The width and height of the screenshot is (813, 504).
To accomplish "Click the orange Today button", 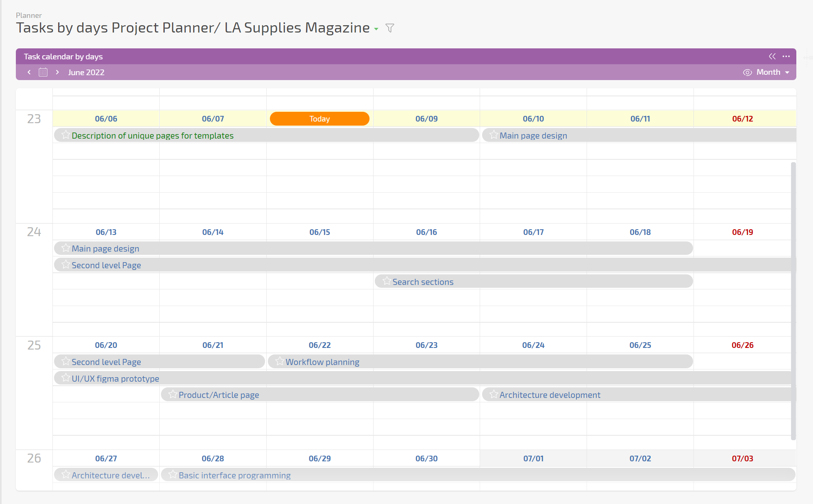I will click(320, 119).
